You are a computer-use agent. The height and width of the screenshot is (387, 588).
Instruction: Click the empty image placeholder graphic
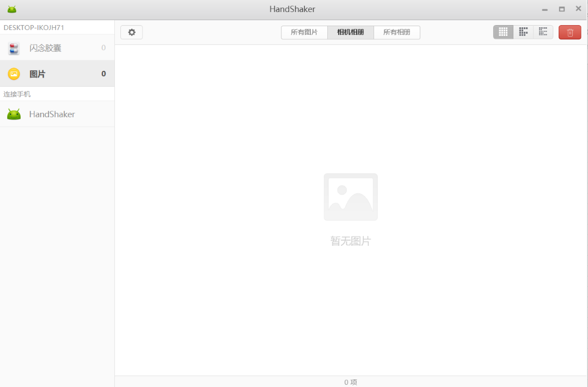351,197
